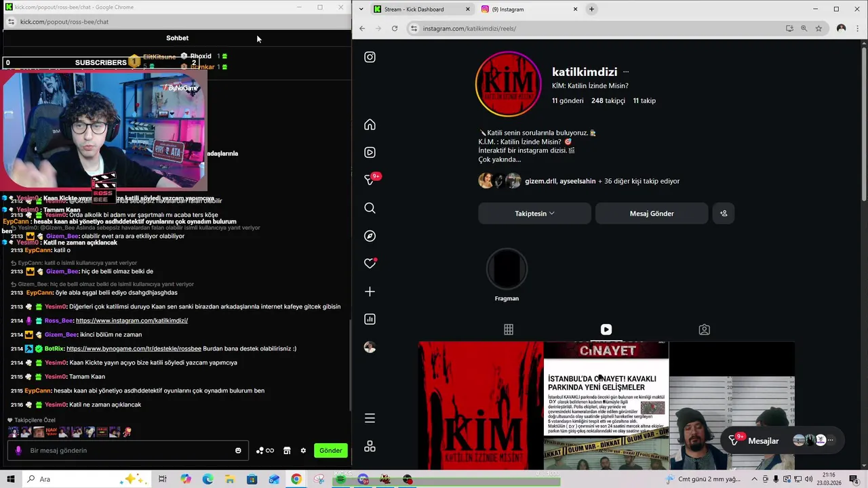The height and width of the screenshot is (488, 868).
Task: Open Chrome tab search chevron
Action: pyautogui.click(x=360, y=9)
